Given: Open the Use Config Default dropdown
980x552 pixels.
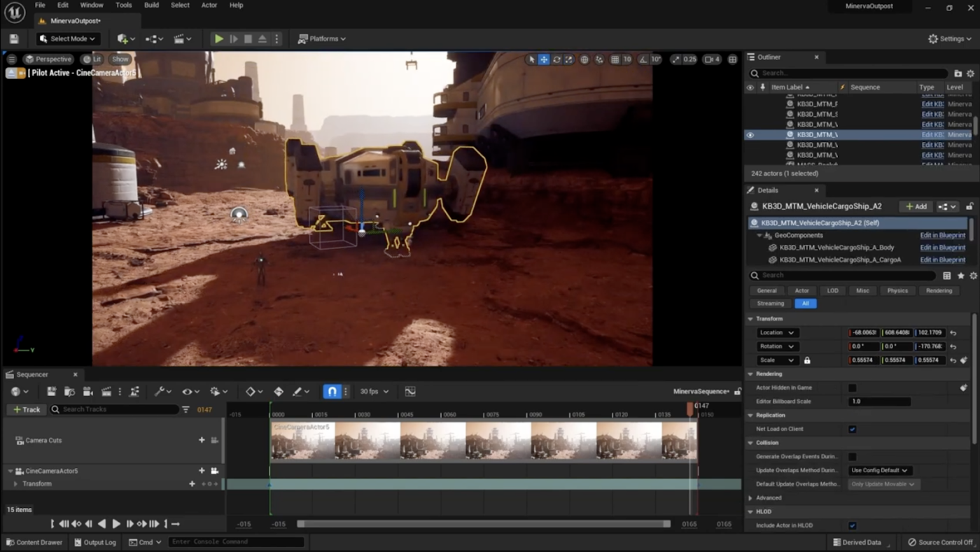Looking at the screenshot, I should (x=879, y=470).
